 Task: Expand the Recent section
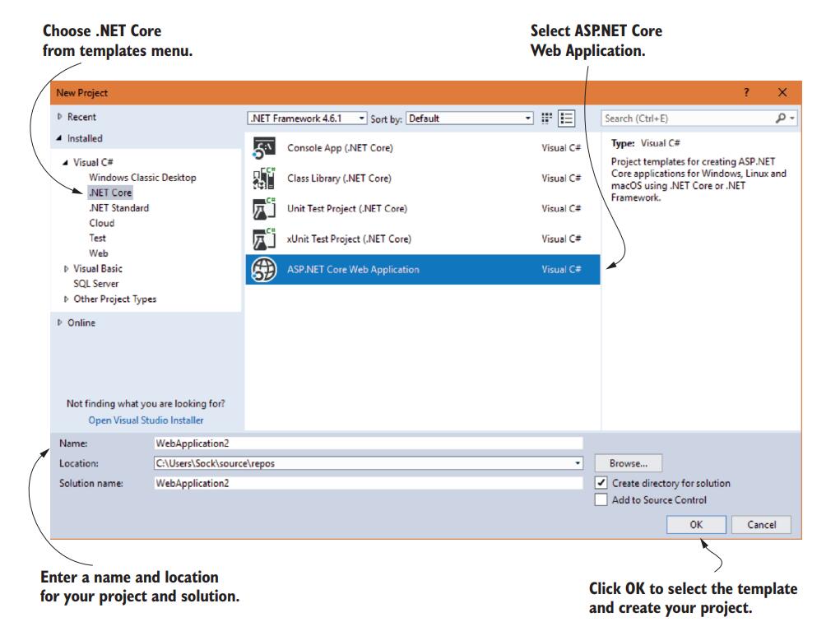[x=59, y=116]
